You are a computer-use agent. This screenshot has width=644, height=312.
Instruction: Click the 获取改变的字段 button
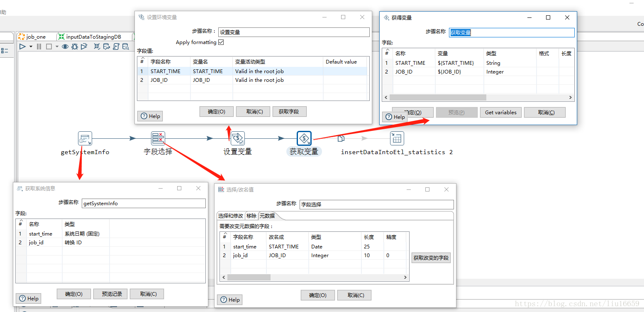coord(431,258)
